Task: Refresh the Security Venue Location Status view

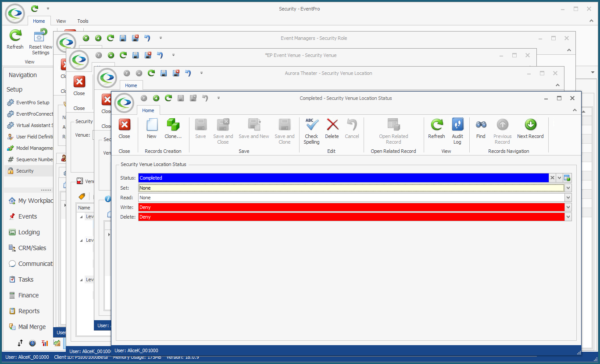Action: (x=436, y=129)
